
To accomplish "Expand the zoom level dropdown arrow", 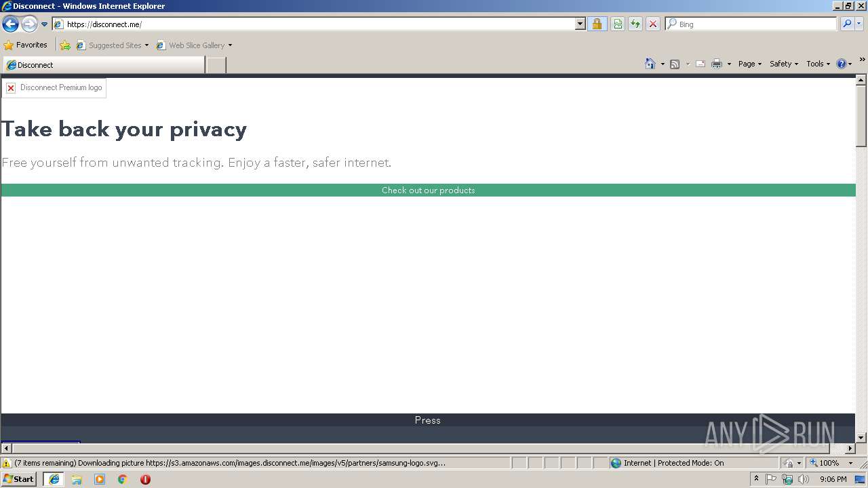I will [x=850, y=463].
